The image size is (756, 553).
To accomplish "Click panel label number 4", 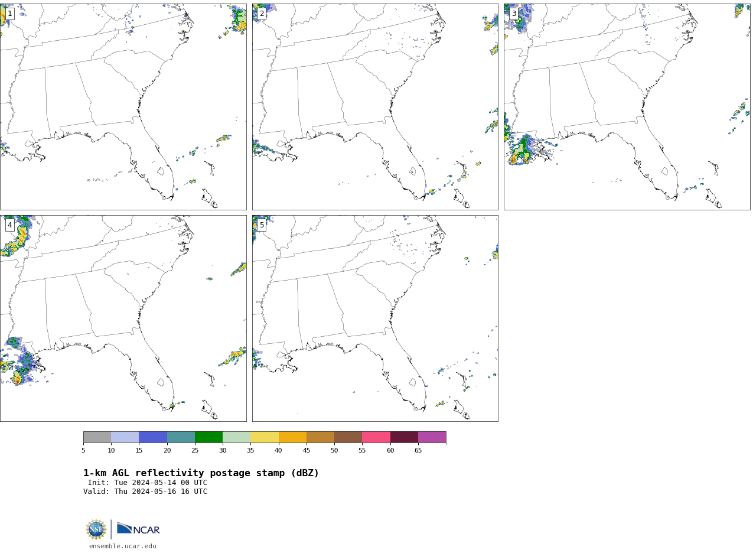I will (9, 225).
